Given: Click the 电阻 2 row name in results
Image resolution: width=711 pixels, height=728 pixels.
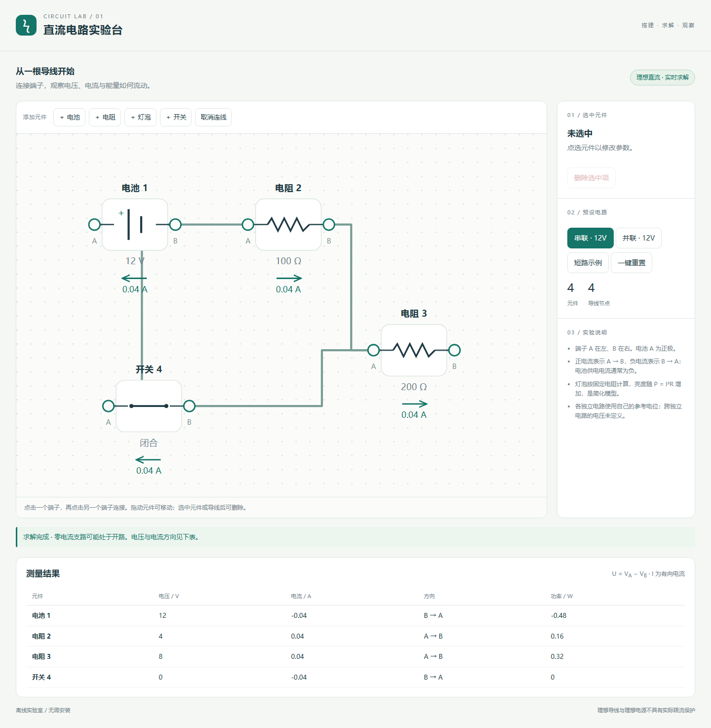Looking at the screenshot, I should 41,636.
